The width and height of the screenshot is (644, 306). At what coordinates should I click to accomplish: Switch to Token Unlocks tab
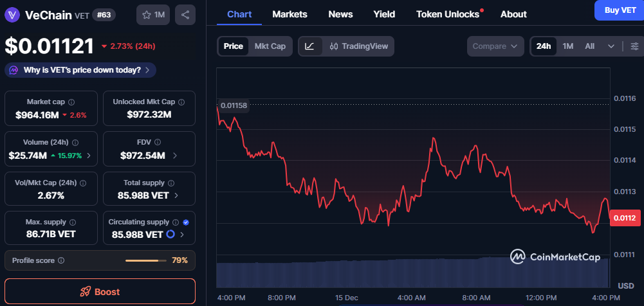coord(448,14)
